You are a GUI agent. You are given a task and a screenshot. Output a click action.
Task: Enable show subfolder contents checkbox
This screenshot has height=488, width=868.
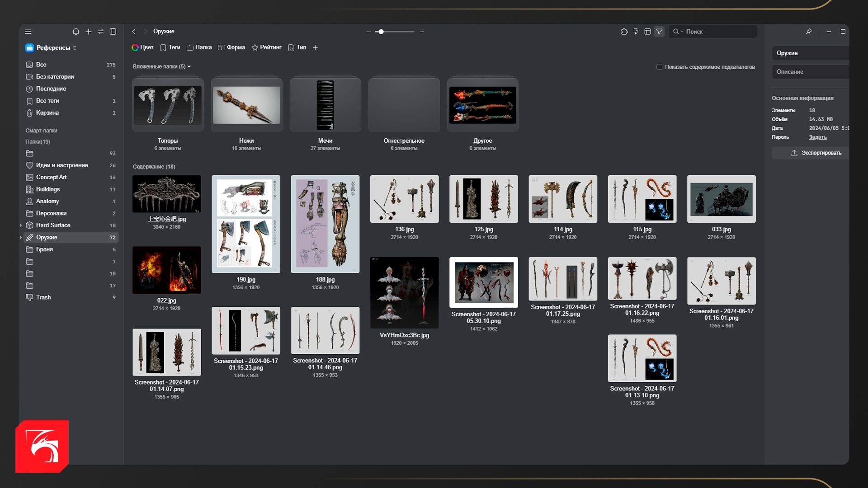click(x=659, y=67)
